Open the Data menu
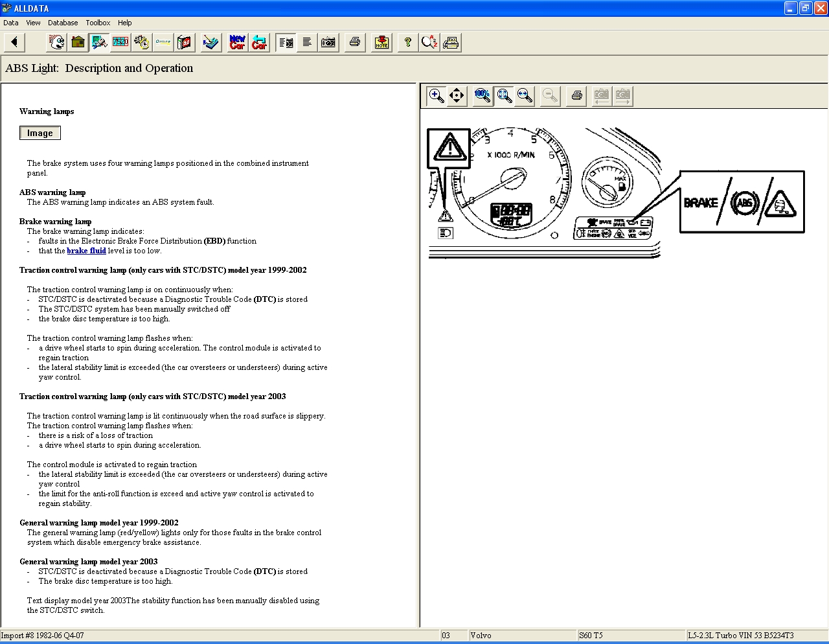 (x=11, y=23)
